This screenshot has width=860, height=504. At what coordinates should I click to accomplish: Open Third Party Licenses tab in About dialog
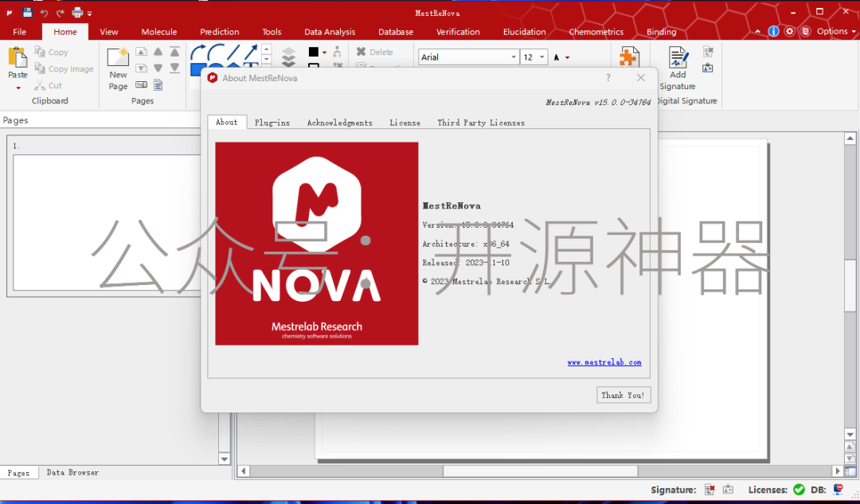[x=481, y=123]
